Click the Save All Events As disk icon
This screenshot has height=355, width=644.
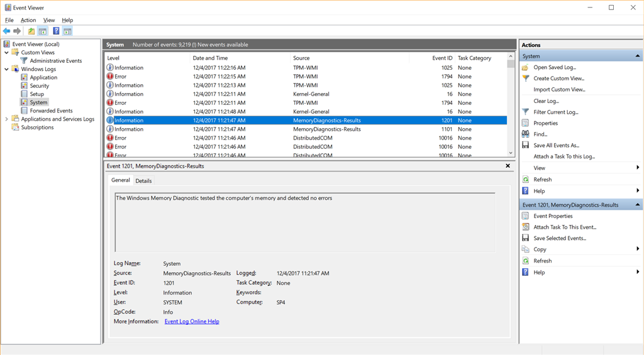[x=525, y=145]
